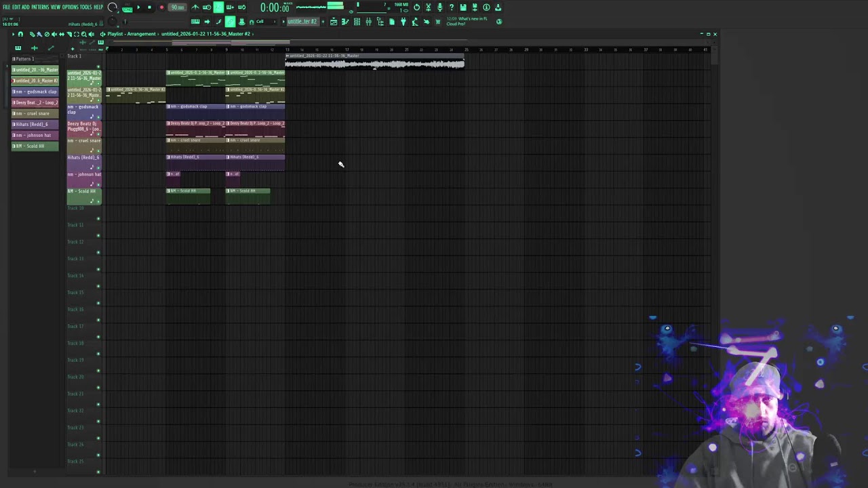Open the Cell snap dropdown

coord(266,22)
